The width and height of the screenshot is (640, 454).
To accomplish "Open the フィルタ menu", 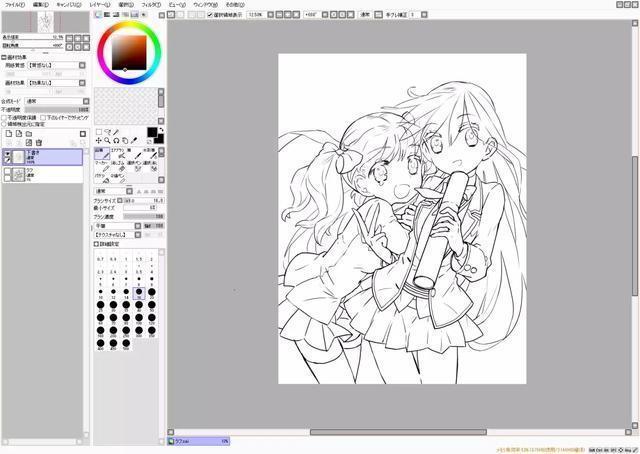I will pyautogui.click(x=151, y=5).
